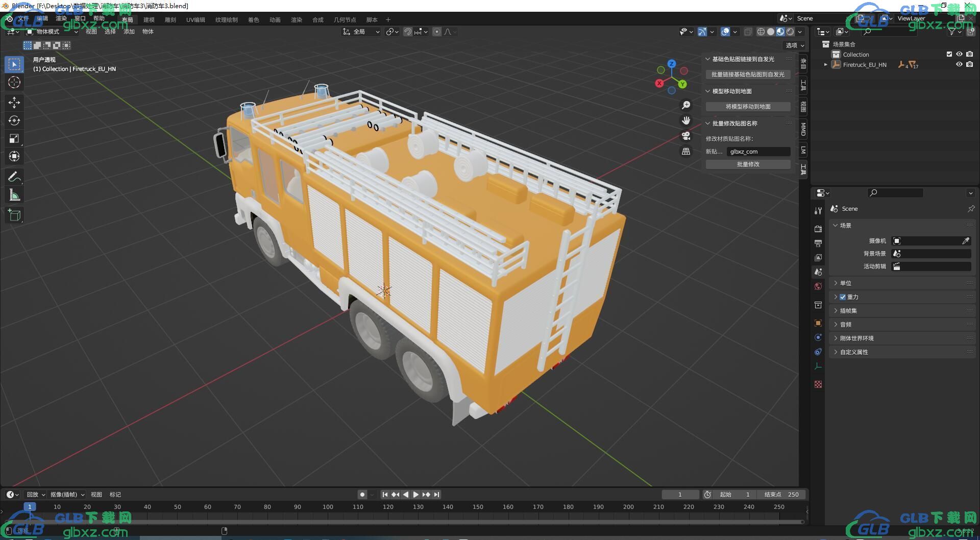Open the Physics properties tab
980x540 pixels.
point(818,337)
